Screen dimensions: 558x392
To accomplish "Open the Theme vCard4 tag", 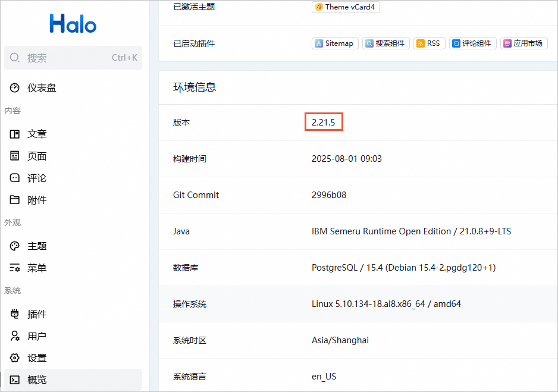I will pyautogui.click(x=346, y=7).
